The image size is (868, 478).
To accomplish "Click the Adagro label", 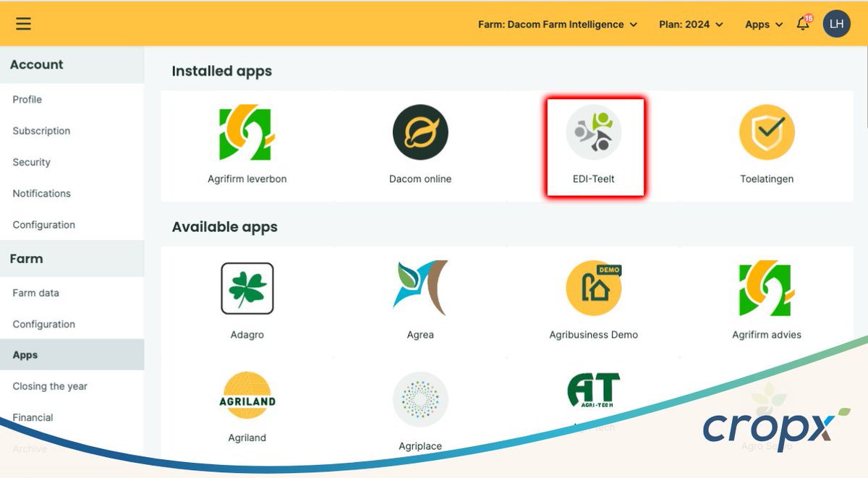I will 247,335.
